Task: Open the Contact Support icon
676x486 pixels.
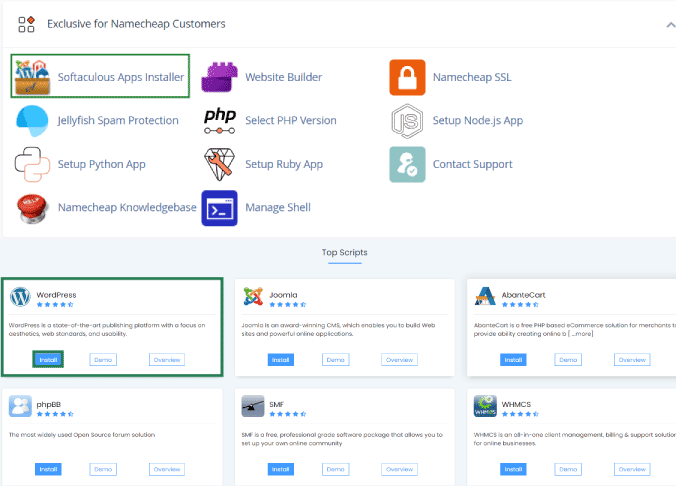Action: point(407,164)
